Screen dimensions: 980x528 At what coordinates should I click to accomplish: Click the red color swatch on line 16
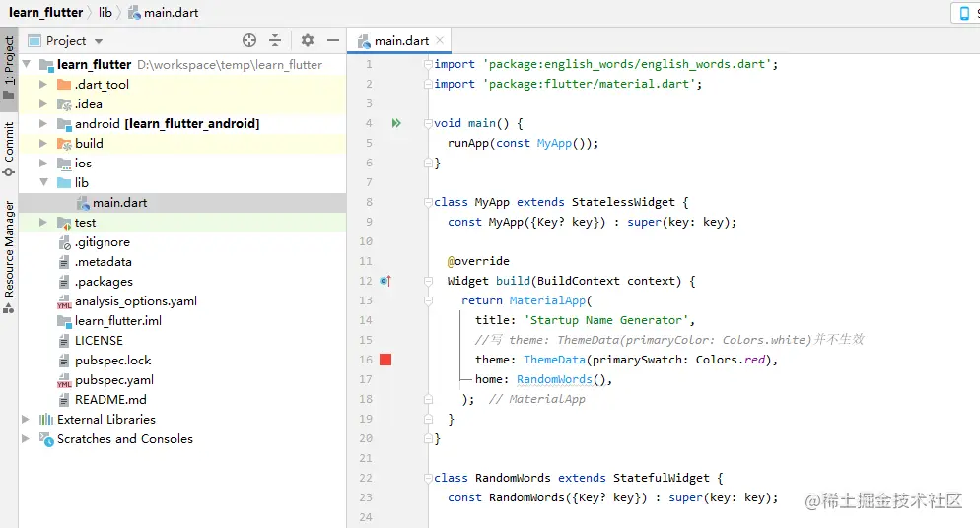[x=385, y=360]
